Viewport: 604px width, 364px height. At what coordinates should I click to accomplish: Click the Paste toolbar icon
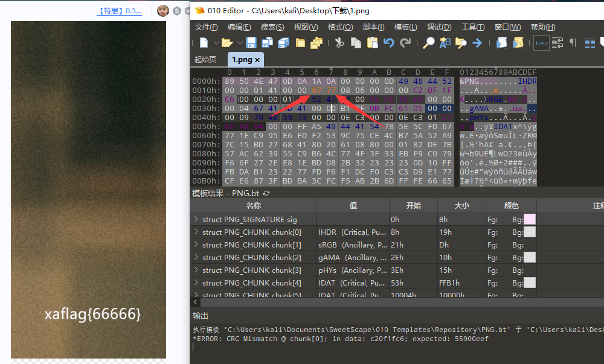click(x=371, y=42)
